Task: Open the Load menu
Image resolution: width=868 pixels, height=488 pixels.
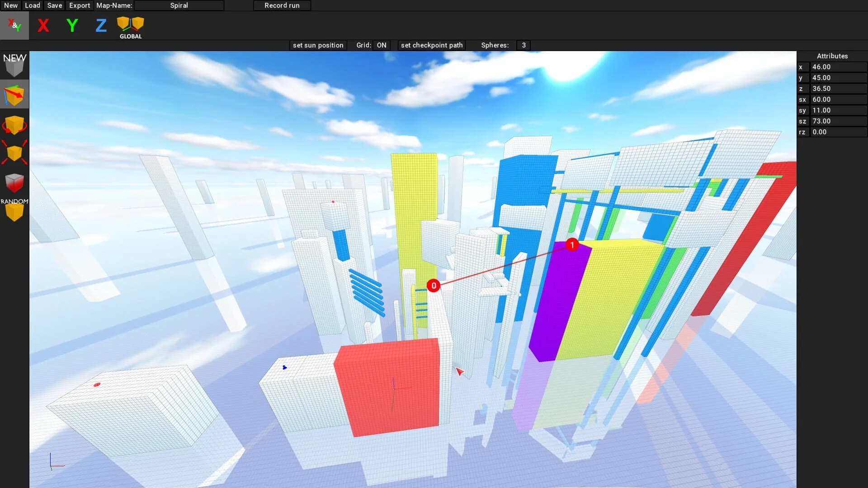Action: coord(32,5)
